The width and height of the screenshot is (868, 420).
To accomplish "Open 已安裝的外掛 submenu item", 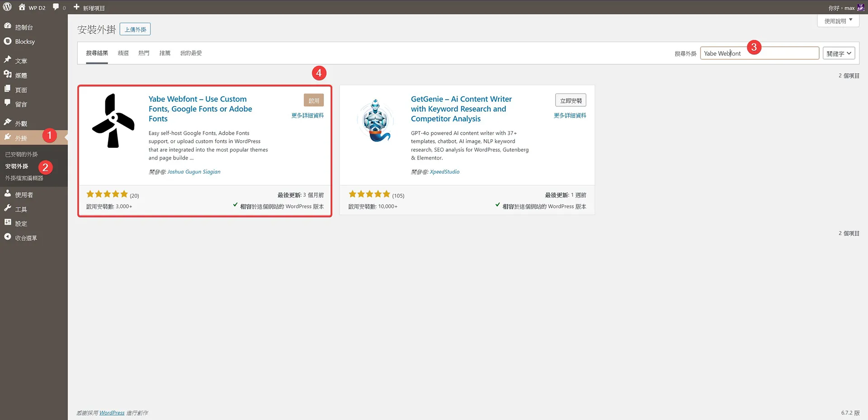I will pos(21,154).
